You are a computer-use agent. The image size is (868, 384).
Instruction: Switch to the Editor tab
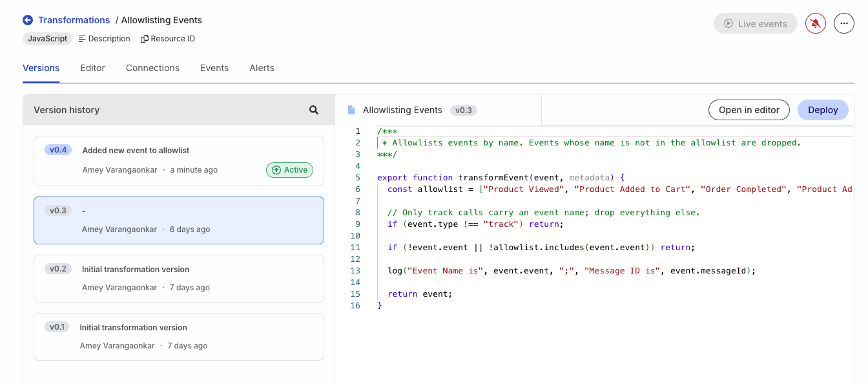pyautogui.click(x=92, y=68)
